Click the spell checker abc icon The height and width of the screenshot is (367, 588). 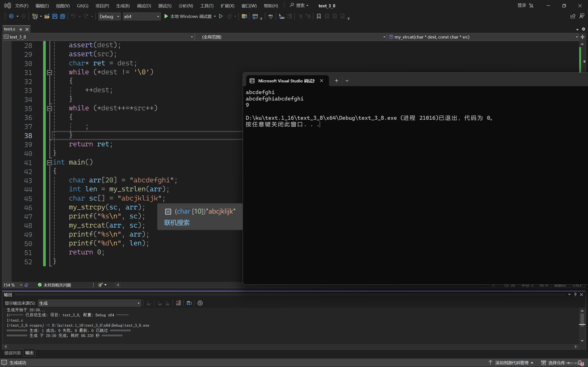(270, 17)
